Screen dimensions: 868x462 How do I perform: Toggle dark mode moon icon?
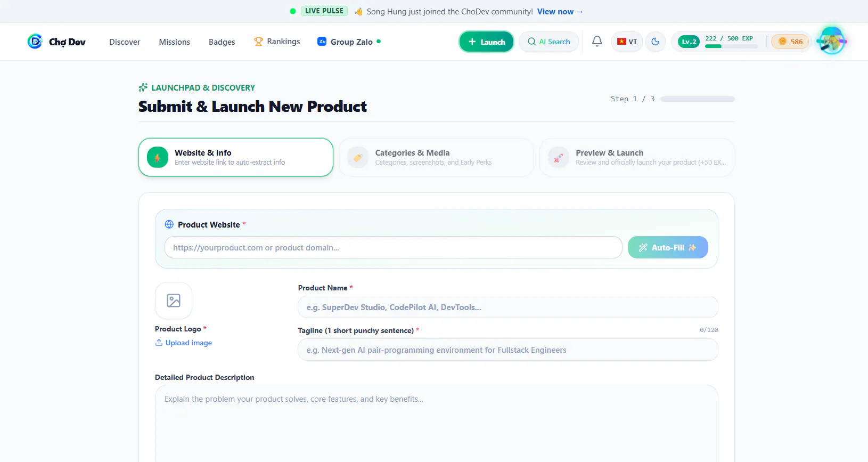point(656,42)
